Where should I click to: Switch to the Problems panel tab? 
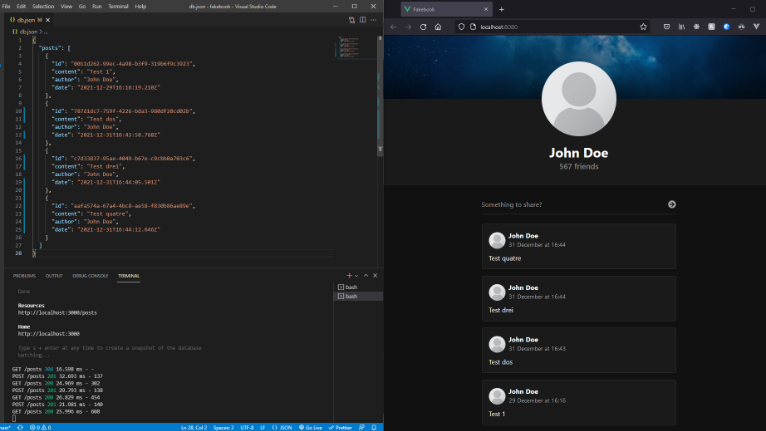click(24, 276)
